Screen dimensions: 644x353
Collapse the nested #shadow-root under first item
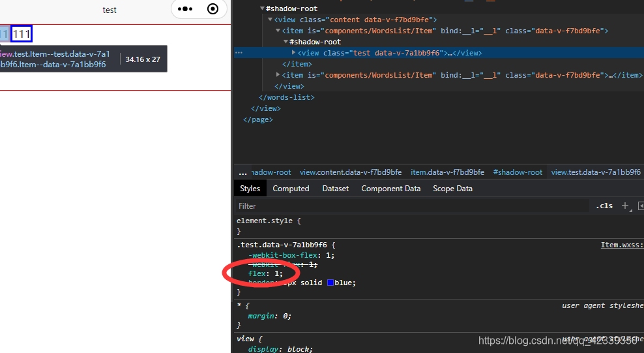pyautogui.click(x=285, y=42)
